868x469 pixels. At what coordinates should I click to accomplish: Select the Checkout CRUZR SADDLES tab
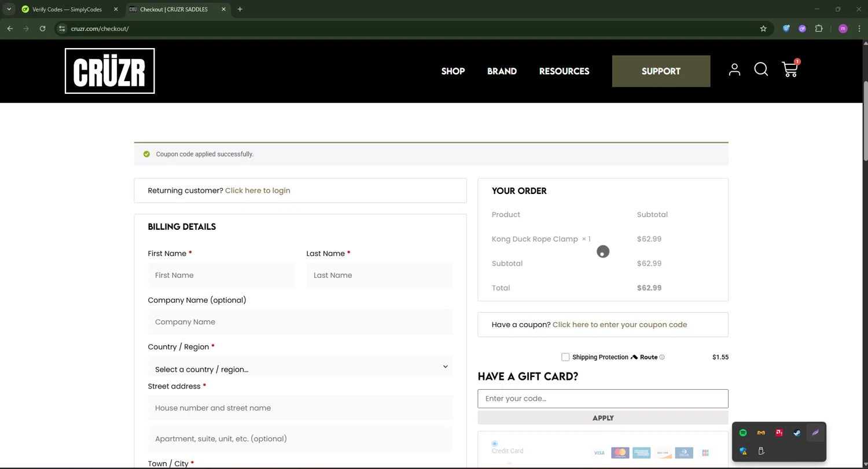coord(174,9)
